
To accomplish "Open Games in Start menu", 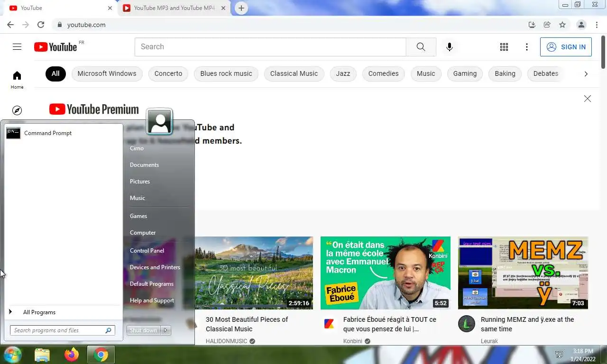I will pos(138,216).
